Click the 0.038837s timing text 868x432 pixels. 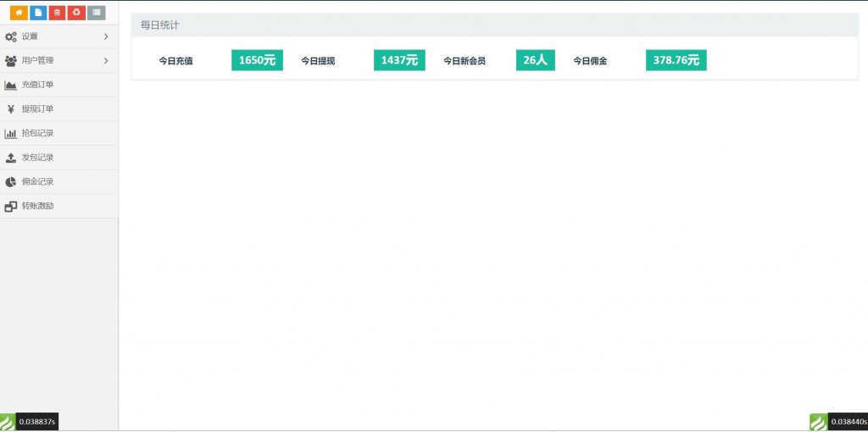pos(37,422)
